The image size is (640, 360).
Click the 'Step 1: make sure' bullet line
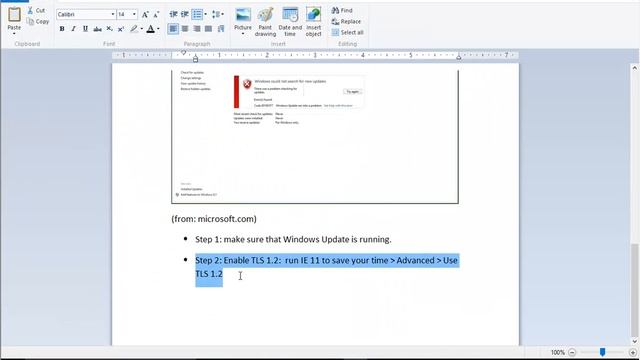[x=293, y=240]
